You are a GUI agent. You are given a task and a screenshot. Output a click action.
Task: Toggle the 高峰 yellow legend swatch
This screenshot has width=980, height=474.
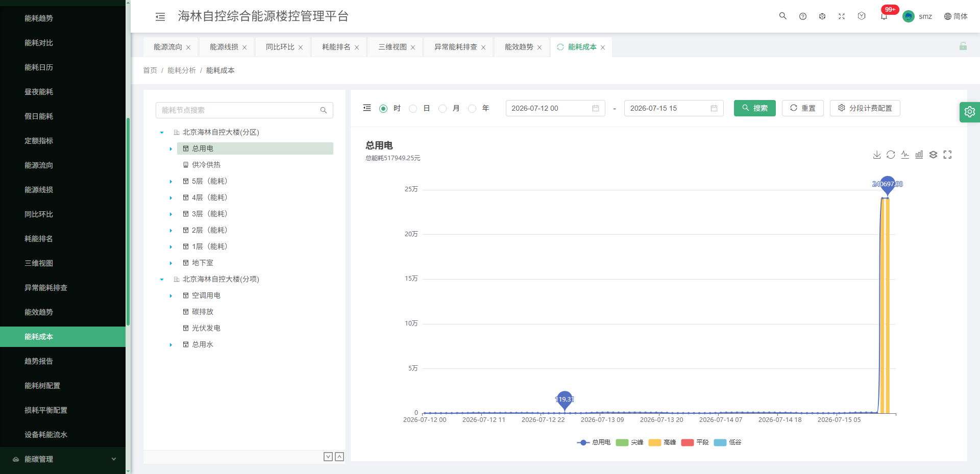[x=655, y=442]
